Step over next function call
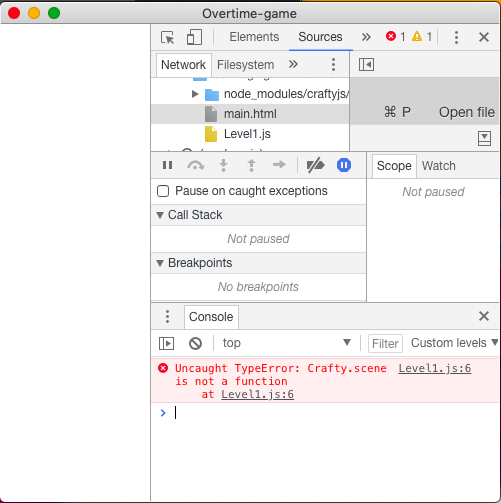Image resolution: width=501 pixels, height=503 pixels. [x=195, y=165]
